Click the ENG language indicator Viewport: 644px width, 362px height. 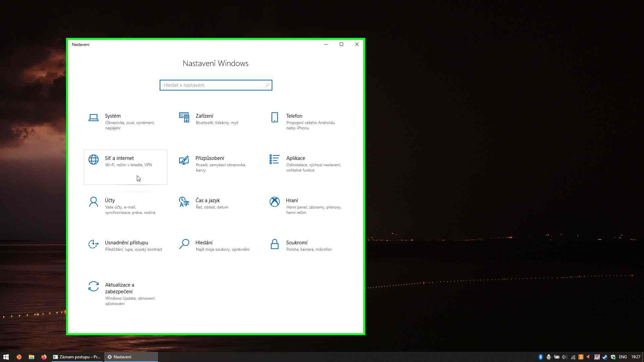pyautogui.click(x=623, y=357)
